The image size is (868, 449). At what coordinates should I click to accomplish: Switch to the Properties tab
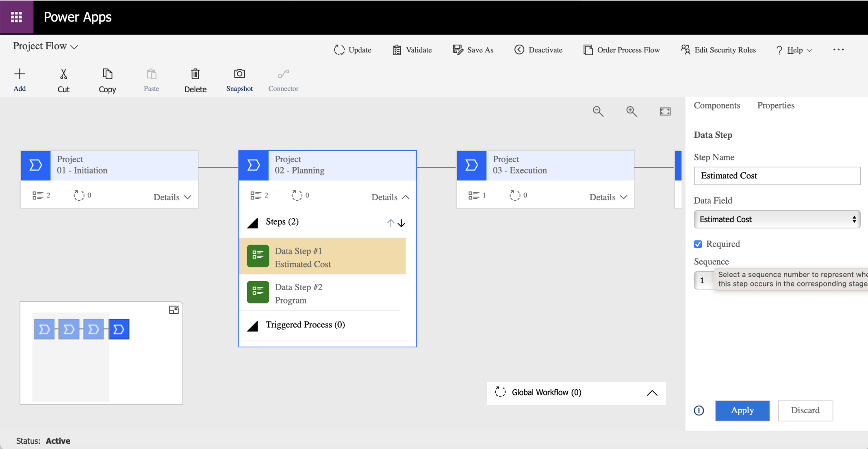[x=775, y=106]
